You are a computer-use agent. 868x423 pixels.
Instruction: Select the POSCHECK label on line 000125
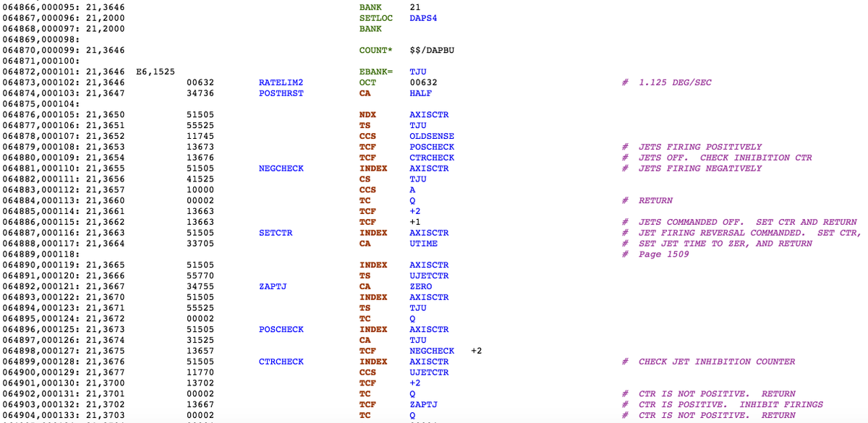pos(281,330)
